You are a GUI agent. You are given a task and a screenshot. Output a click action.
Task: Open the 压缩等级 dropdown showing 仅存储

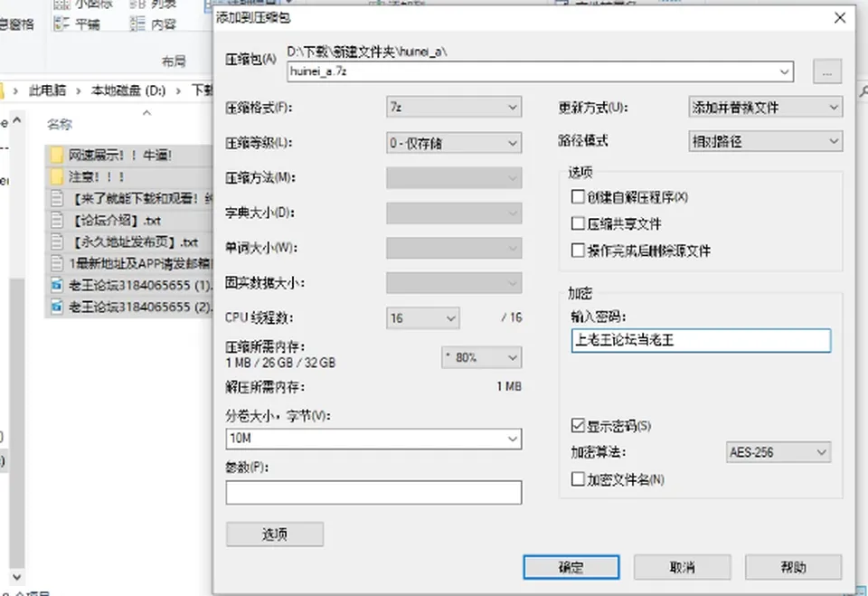454,144
